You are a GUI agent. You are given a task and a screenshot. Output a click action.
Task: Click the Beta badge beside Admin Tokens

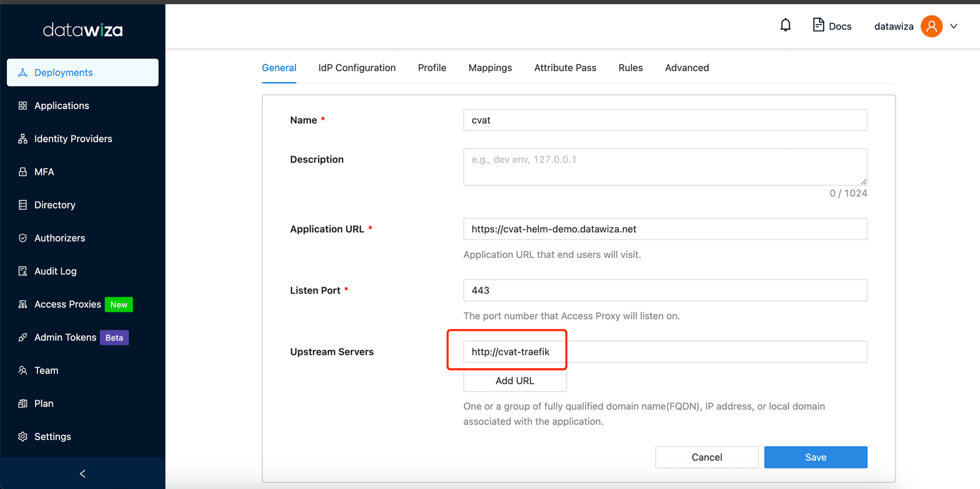click(x=114, y=338)
